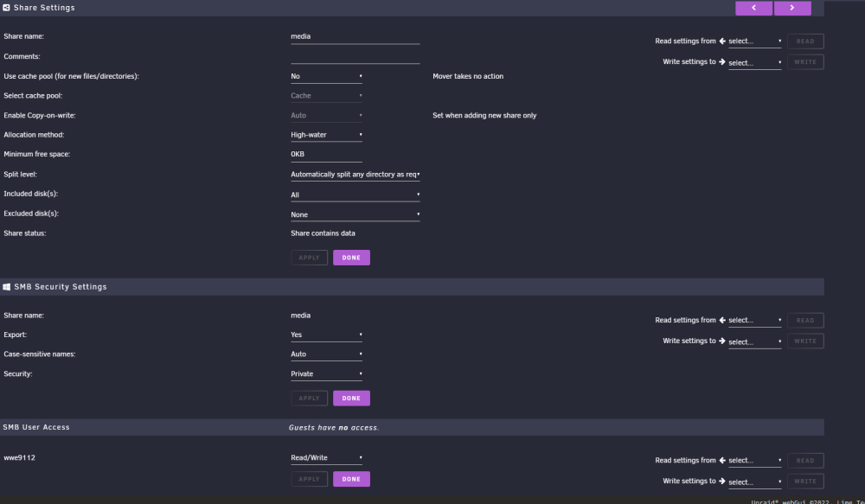Image resolution: width=865 pixels, height=504 pixels.
Task: Open SMB User Access 'Write settings to' dropdown
Action: pos(754,482)
